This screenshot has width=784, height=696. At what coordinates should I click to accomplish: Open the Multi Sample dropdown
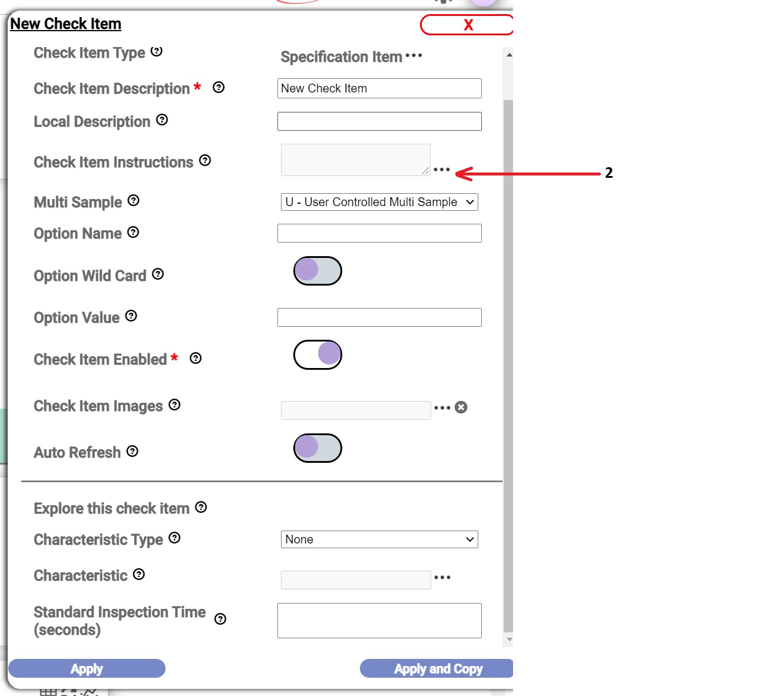click(379, 202)
